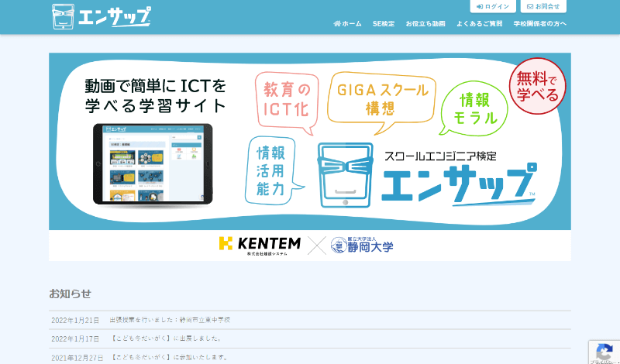
Task: Open the お問合せ contact button
Action: pos(543,6)
